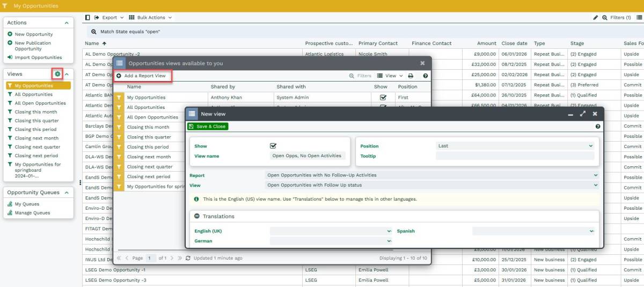Click filter icon next to Closing this month row
The image size is (644, 287).
pos(119,127)
